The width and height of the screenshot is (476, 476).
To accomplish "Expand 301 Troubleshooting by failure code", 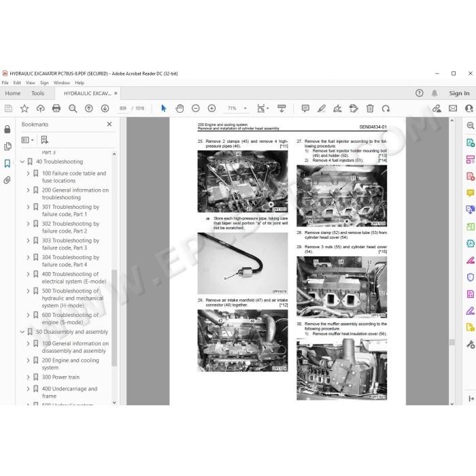I will coord(29,207).
